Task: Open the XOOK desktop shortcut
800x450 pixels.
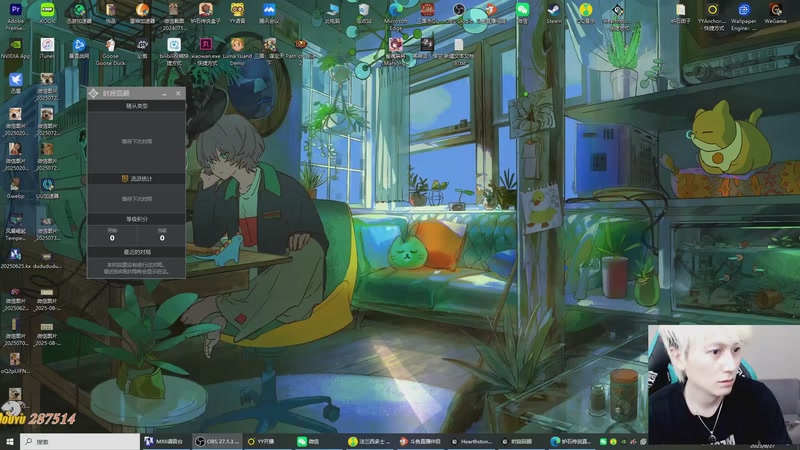Action: (47, 14)
